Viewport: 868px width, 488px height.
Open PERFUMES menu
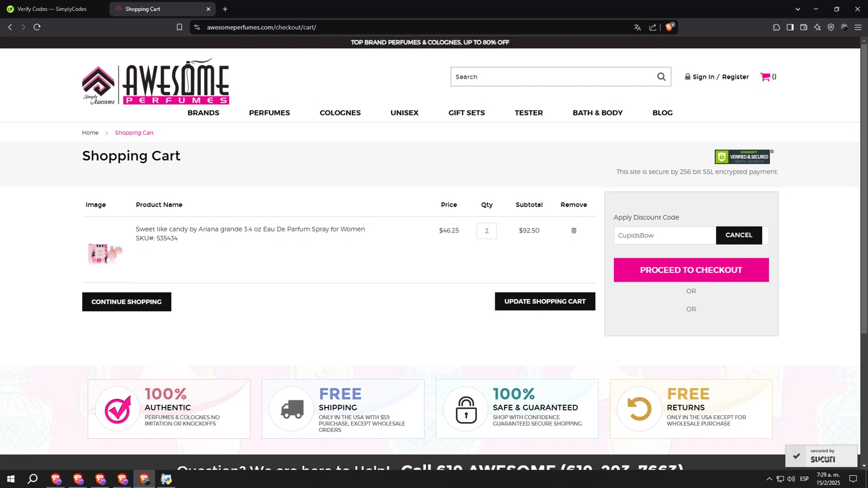[x=270, y=113]
